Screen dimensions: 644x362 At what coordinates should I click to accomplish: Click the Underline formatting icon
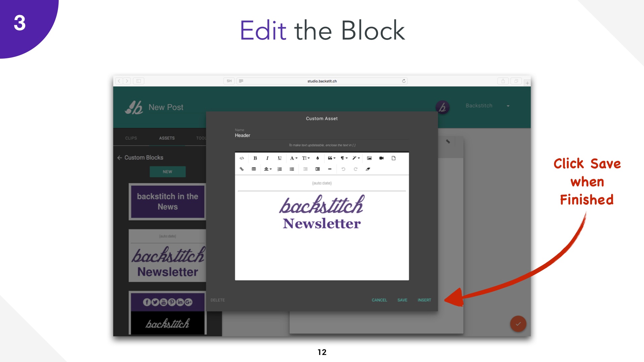(279, 158)
